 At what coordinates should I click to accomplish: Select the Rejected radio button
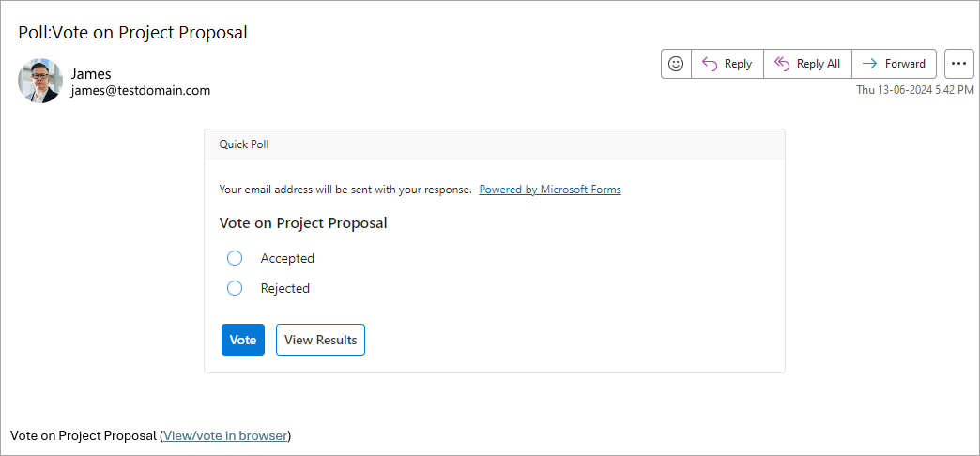[235, 288]
